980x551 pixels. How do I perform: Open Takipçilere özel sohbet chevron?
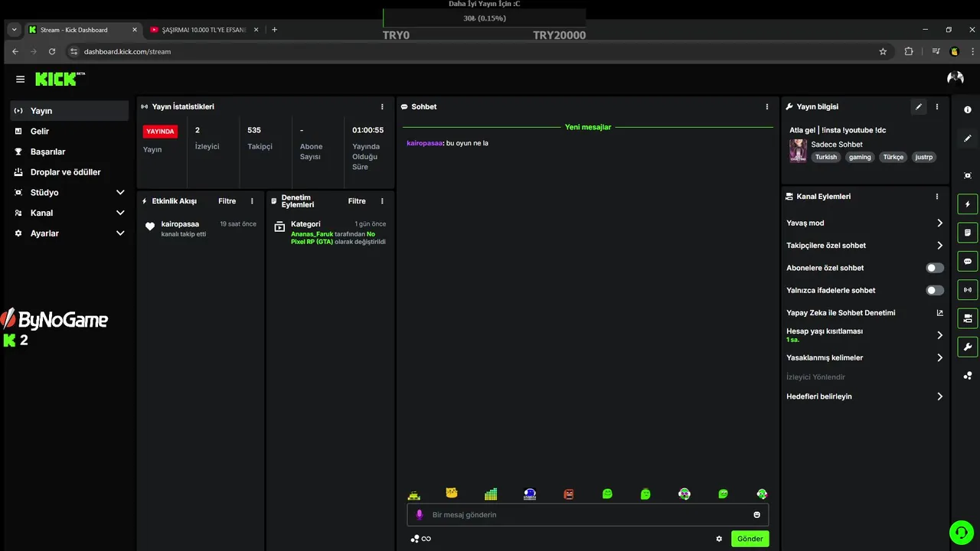coord(940,246)
